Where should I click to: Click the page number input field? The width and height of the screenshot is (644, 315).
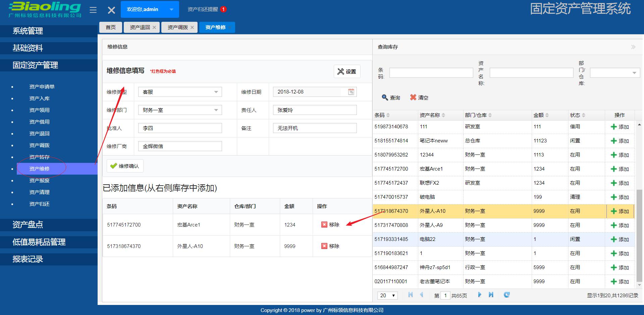[445, 295]
